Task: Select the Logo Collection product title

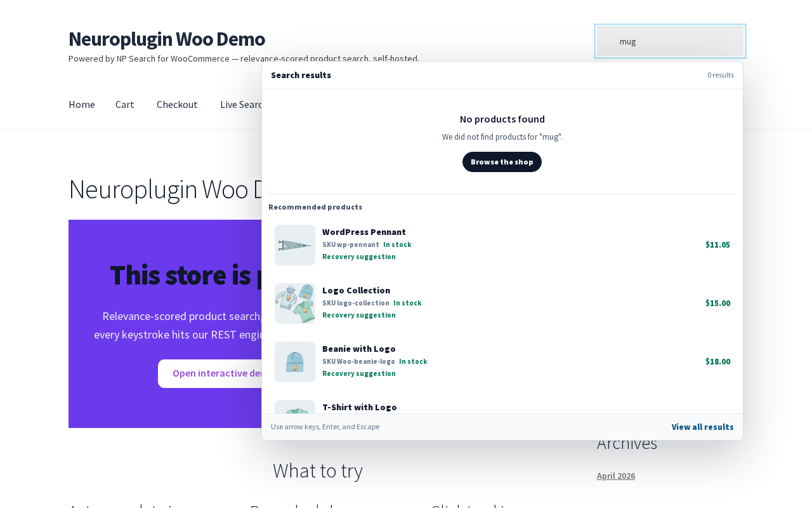Action: pyautogui.click(x=356, y=290)
